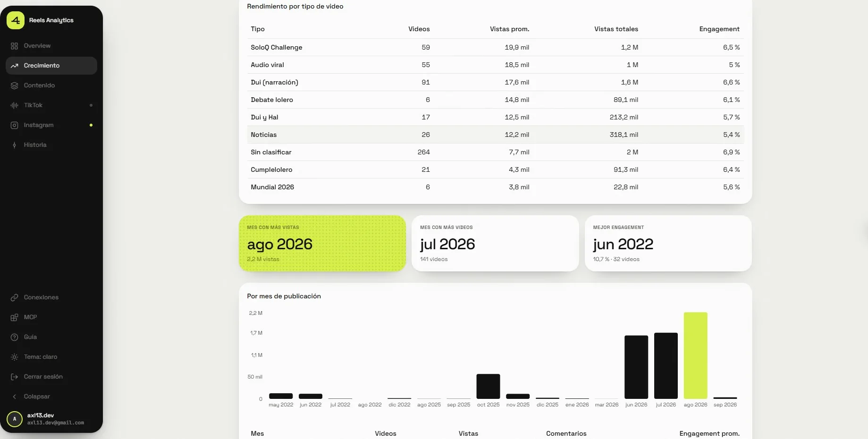Screen dimensions: 868x439
Task: Click the Overview grid icon
Action: coord(15,46)
